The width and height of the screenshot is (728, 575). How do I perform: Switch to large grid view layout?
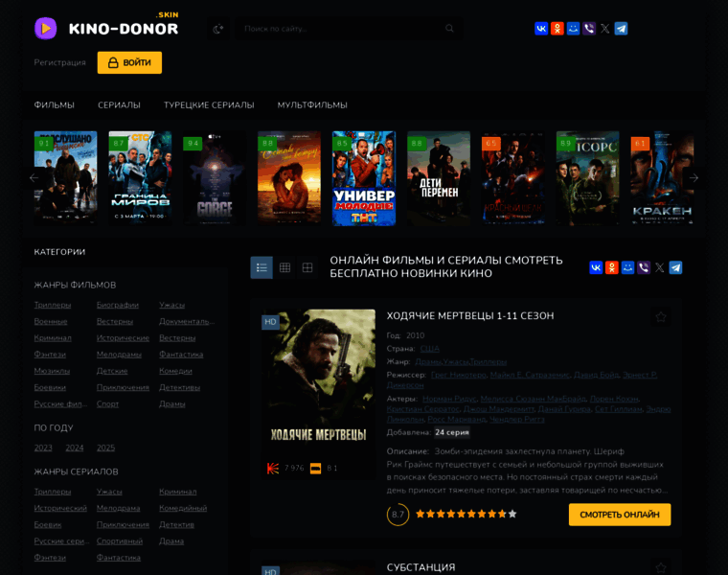[307, 267]
